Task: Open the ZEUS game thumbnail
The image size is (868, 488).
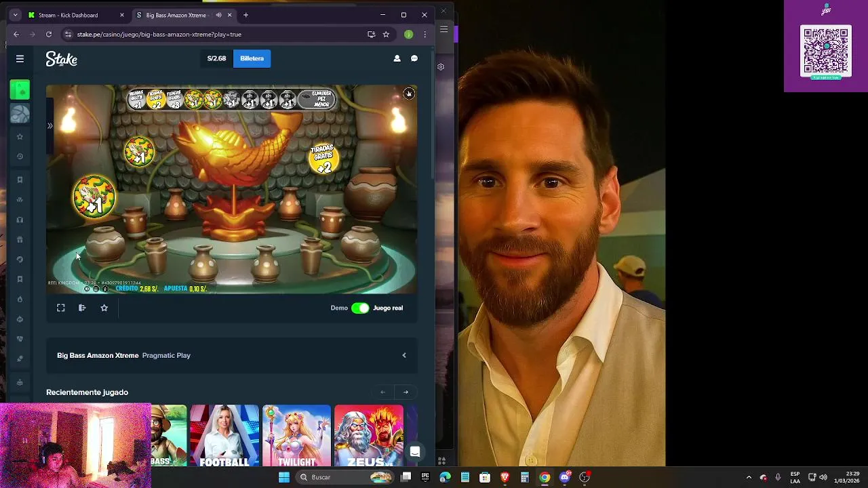Action: click(368, 436)
